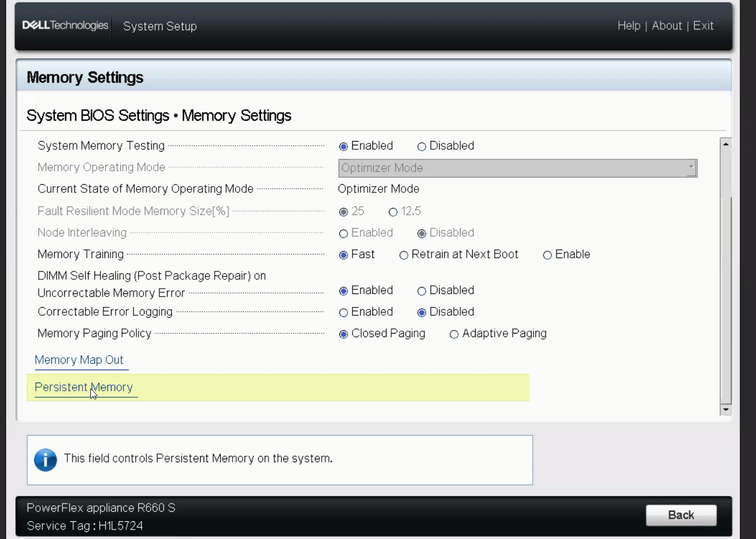Image resolution: width=756 pixels, height=539 pixels.
Task: Click the scrollbar down arrow
Action: (726, 410)
